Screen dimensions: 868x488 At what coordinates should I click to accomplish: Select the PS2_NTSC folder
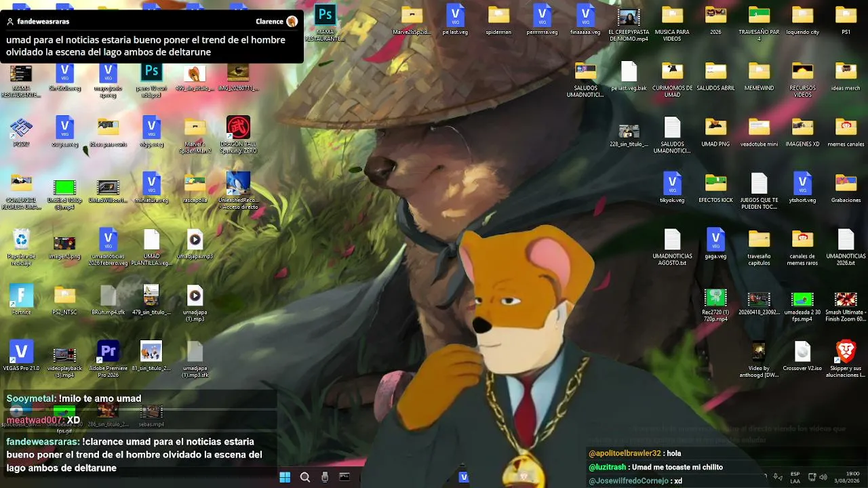64,300
